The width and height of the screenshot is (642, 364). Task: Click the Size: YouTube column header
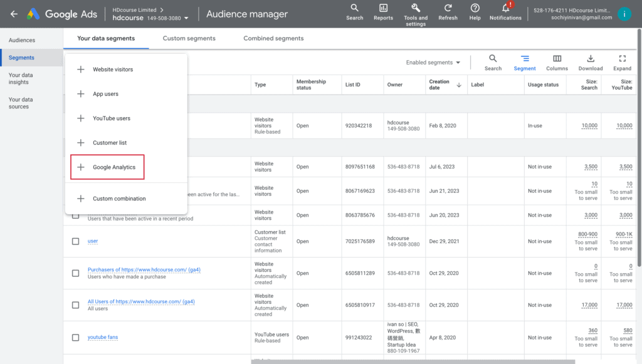(622, 85)
